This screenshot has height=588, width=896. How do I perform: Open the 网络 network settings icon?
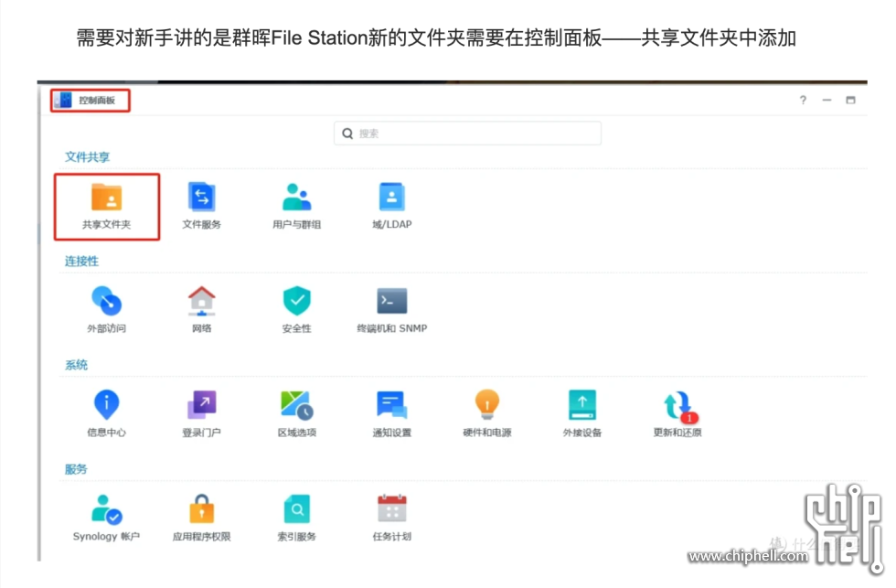202,301
